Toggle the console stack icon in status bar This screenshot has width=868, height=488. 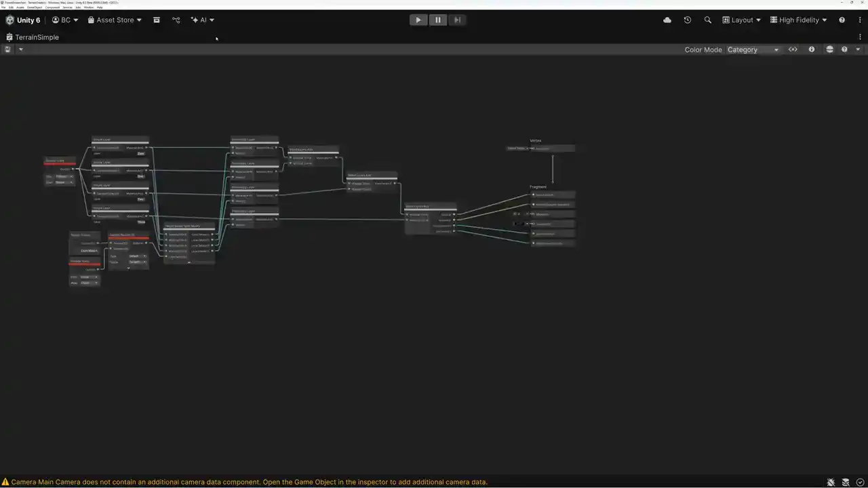846,482
